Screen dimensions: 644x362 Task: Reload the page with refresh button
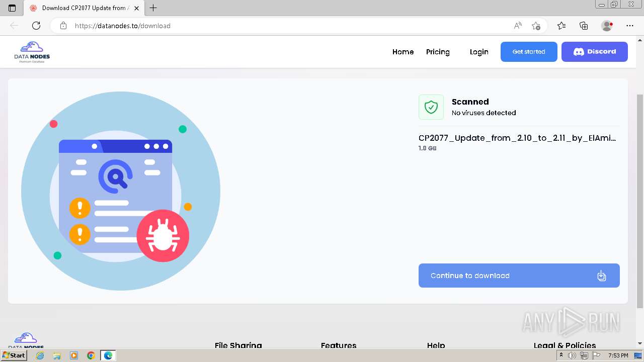point(36,26)
